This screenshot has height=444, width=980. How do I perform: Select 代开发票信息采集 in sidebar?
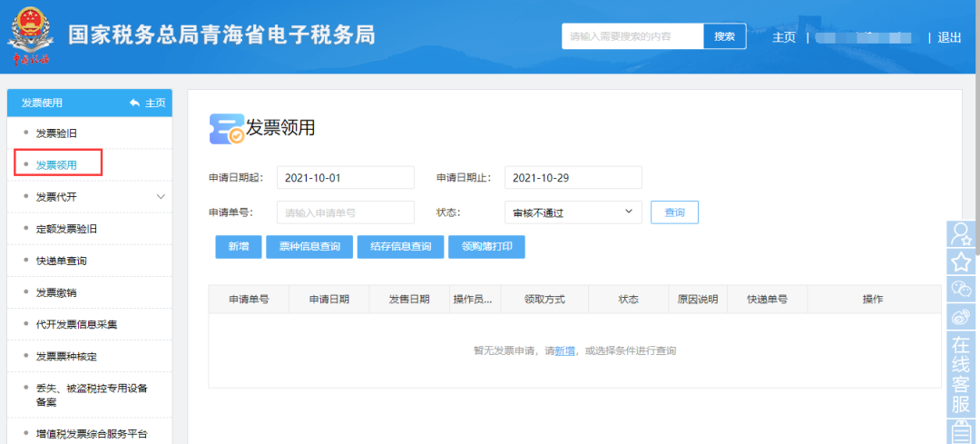point(77,324)
